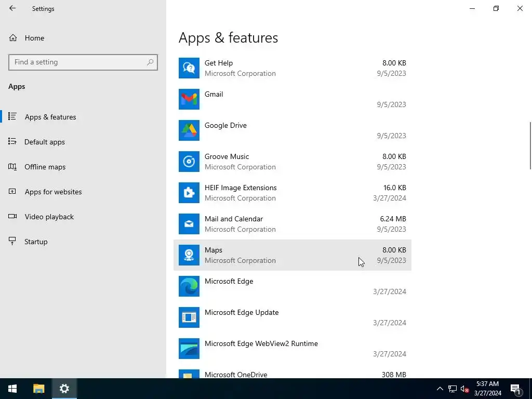Show hidden system tray icons
The height and width of the screenshot is (399, 532).
440,389
